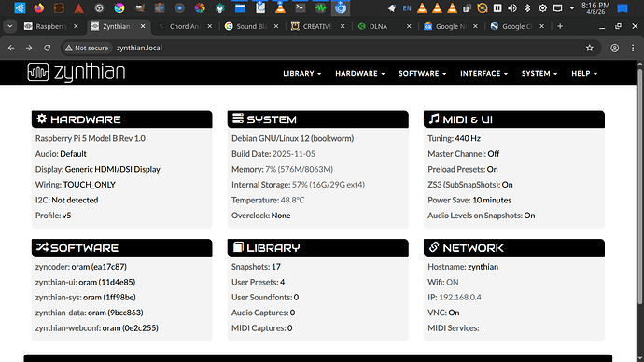Screen dimensions: 644x362
Task: Click the notification bell in system tray
Action: click(x=392, y=7)
